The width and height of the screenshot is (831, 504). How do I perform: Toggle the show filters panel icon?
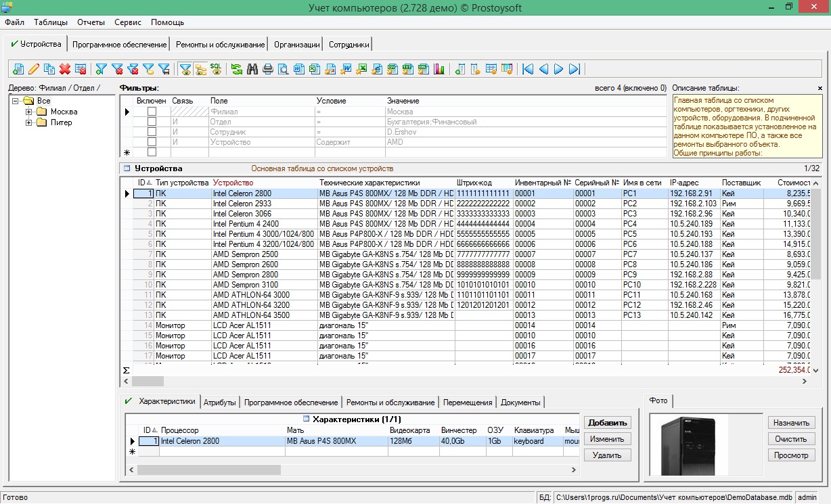pos(185,68)
